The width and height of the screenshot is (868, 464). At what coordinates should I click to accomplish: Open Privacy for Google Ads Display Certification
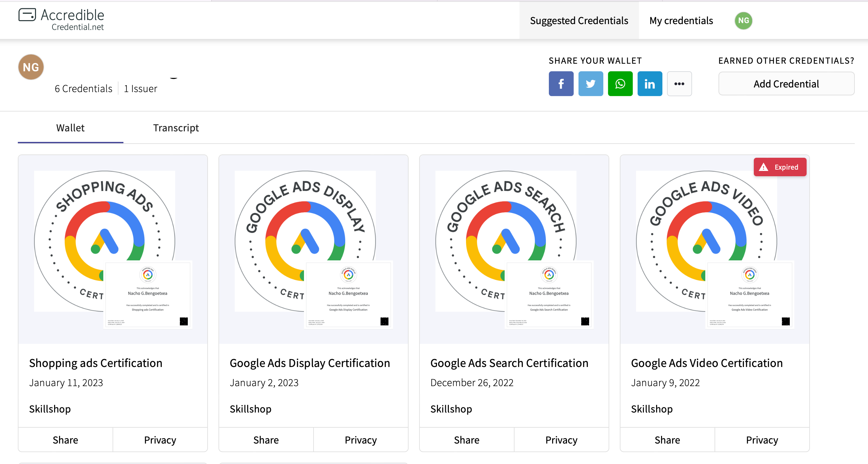360,440
